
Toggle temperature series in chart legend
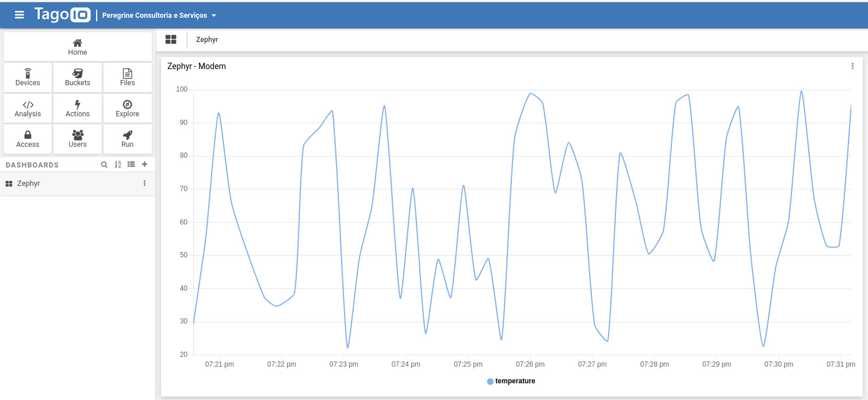(511, 381)
